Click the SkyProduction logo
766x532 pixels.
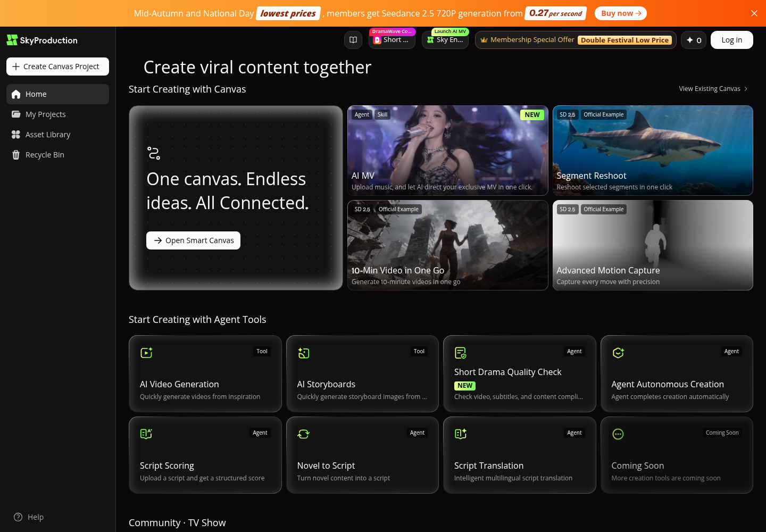[42, 40]
